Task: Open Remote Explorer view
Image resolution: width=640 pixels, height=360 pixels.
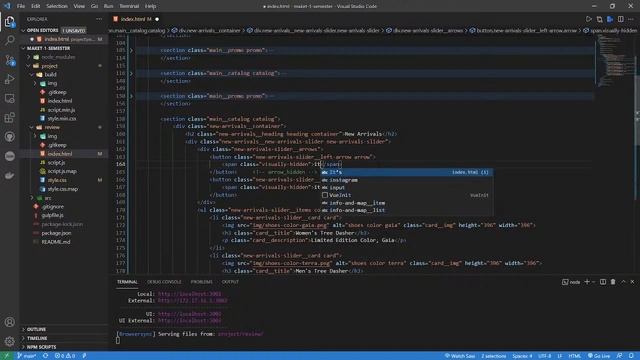Action: 9,98
